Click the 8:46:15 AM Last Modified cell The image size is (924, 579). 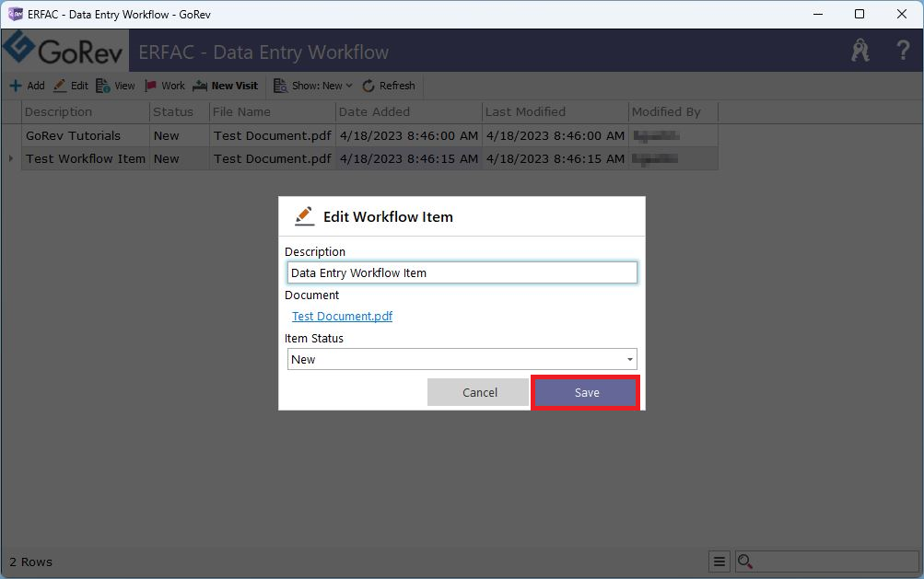click(556, 159)
